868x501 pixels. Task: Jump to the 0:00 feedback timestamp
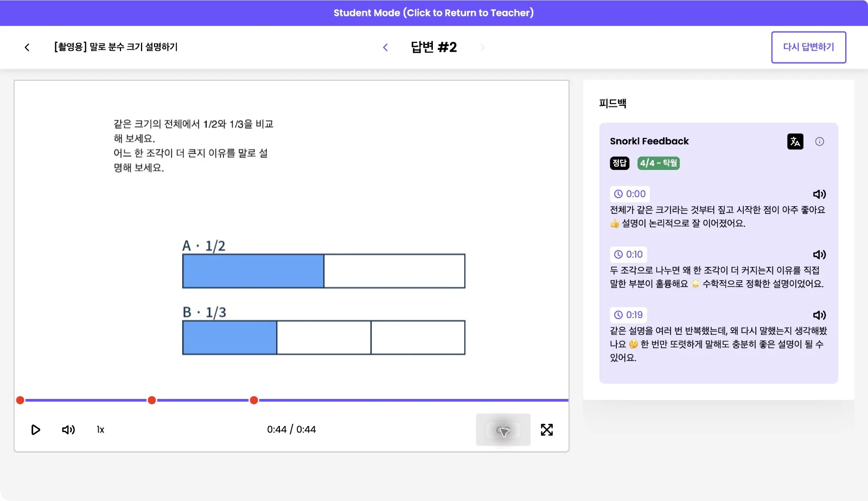point(630,194)
